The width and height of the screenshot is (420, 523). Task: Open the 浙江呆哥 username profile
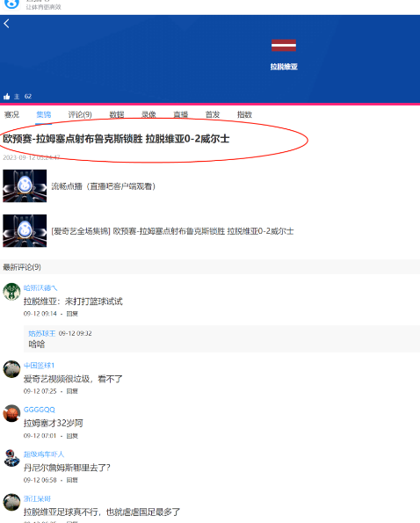(37, 498)
